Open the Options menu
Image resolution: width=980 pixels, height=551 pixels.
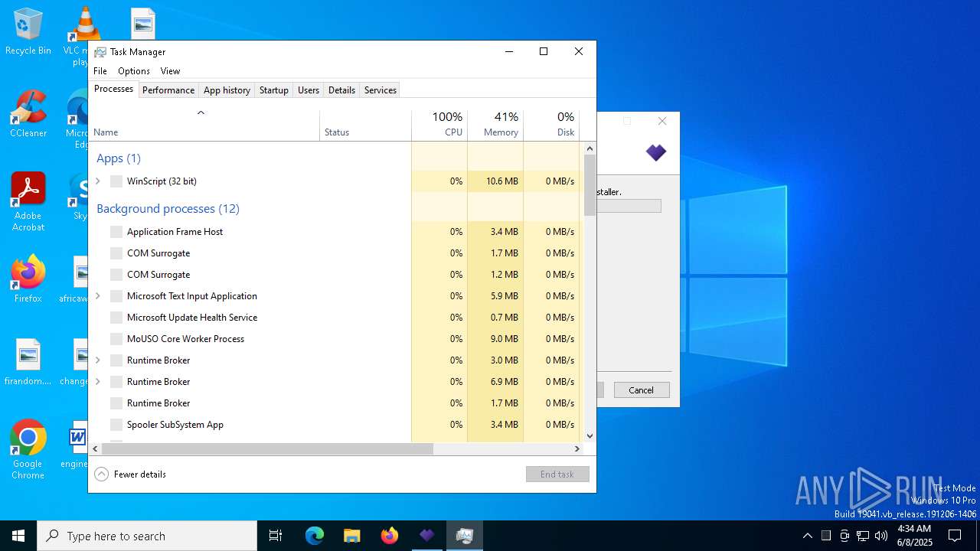(x=134, y=71)
